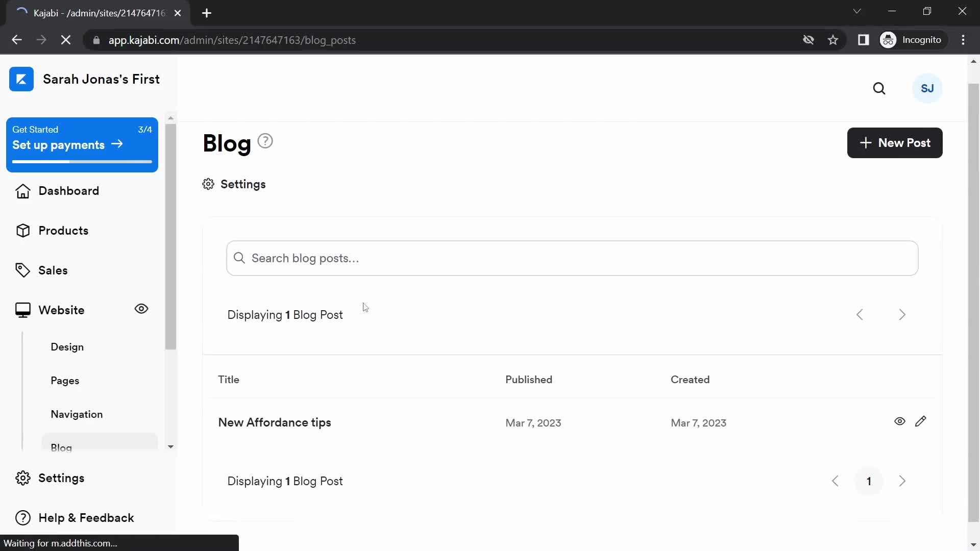The height and width of the screenshot is (551, 980).
Task: Open the Blog subsection in sidebar
Action: [61, 447]
